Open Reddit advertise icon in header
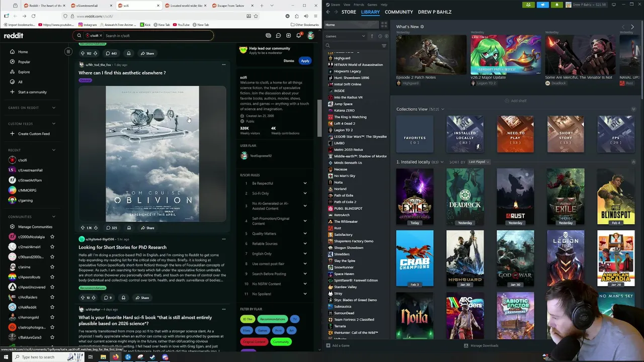This screenshot has width=644, height=362. click(268, 36)
